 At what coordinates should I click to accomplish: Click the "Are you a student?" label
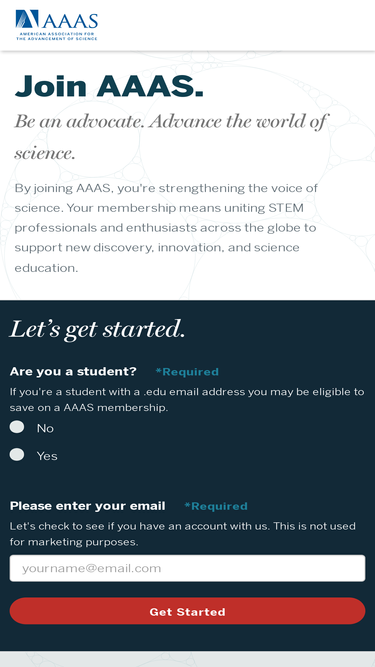tap(73, 371)
